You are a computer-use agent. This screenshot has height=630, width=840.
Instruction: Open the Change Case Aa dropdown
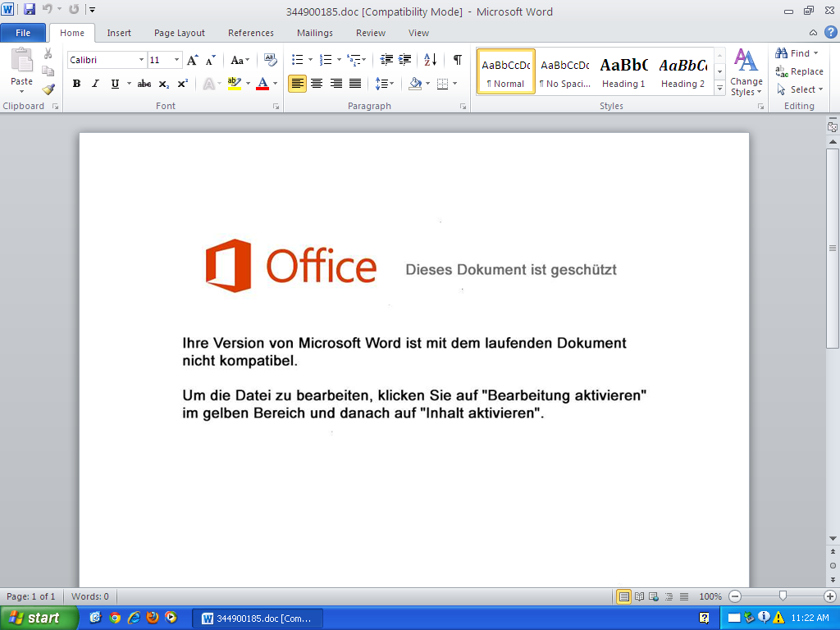tap(240, 60)
